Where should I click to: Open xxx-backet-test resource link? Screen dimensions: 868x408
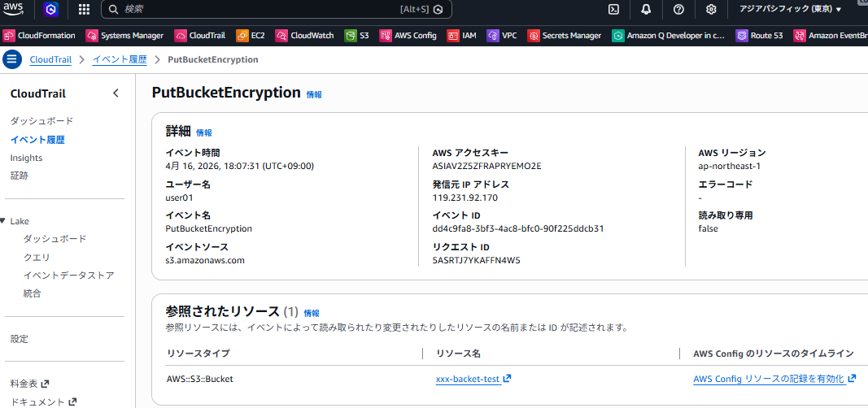(473, 380)
